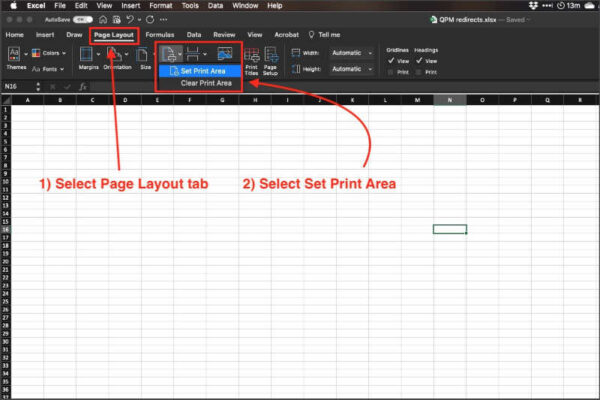
Task: Click the Redo icon
Action: 150,20
